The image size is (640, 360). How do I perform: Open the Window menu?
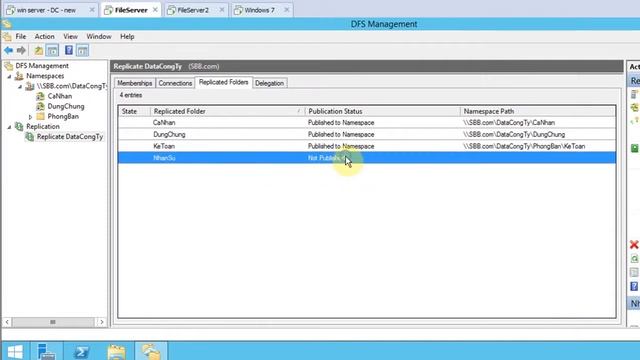click(99, 37)
